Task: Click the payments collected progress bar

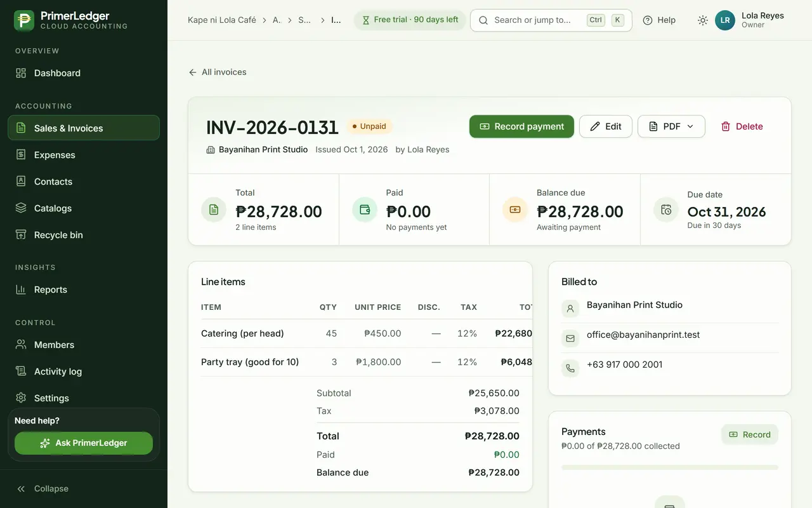Action: point(670,467)
